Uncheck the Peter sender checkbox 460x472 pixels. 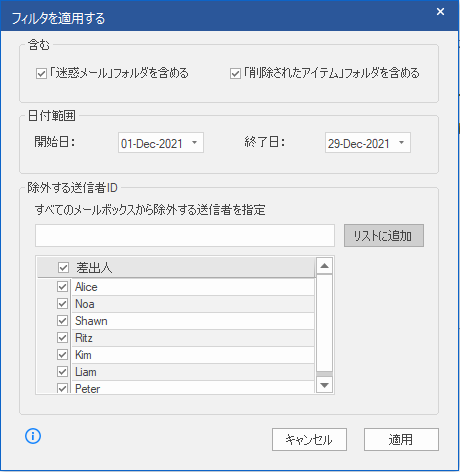coord(62,388)
